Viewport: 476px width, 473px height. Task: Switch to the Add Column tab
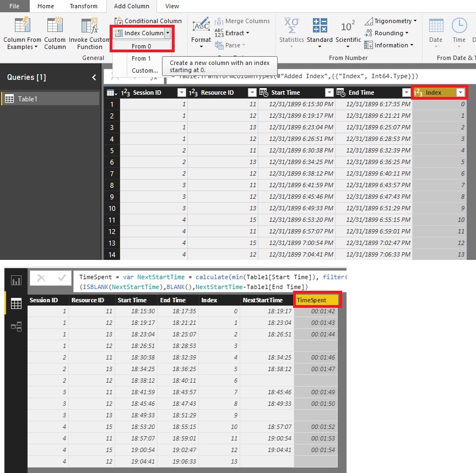[x=132, y=6]
